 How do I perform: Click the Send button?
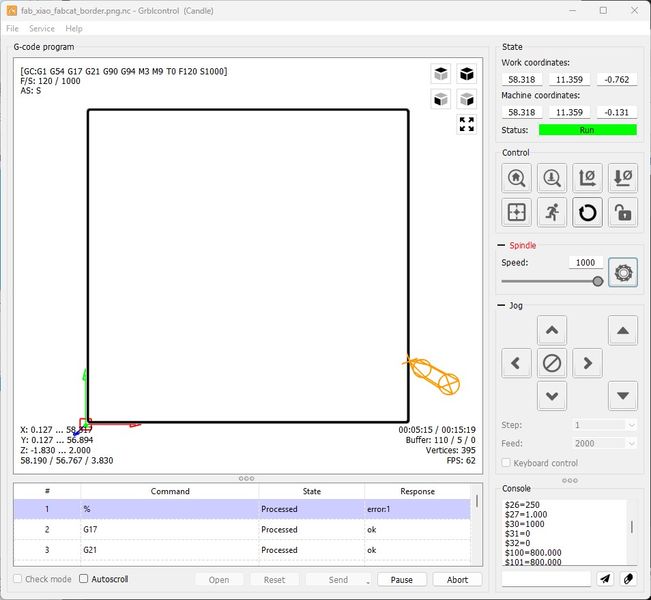point(338,580)
